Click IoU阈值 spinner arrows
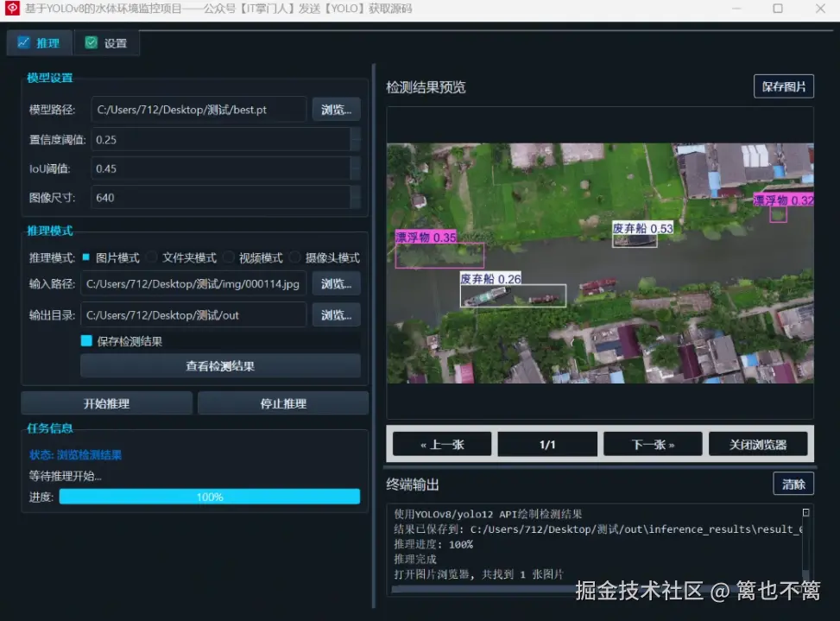Image resolution: width=840 pixels, height=621 pixels. click(355, 168)
